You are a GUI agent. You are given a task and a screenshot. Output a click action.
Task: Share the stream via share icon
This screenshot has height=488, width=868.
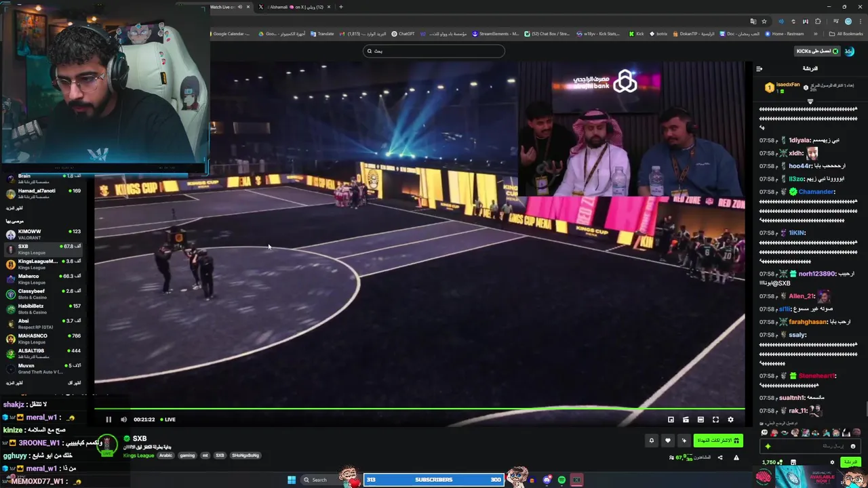pyautogui.click(x=720, y=457)
